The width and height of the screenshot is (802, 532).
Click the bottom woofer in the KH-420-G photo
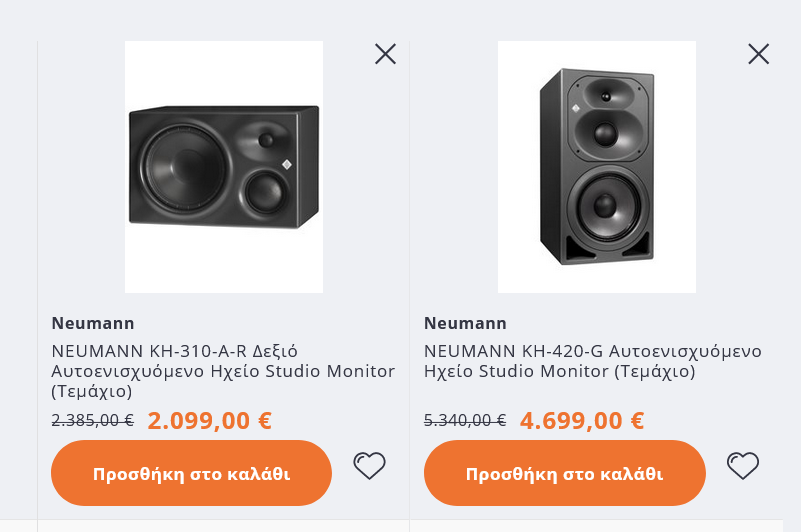[604, 205]
